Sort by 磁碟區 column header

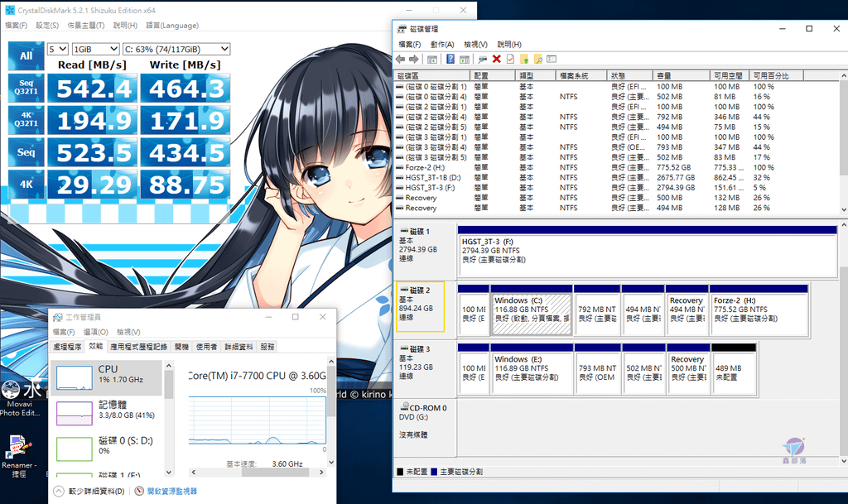point(432,75)
